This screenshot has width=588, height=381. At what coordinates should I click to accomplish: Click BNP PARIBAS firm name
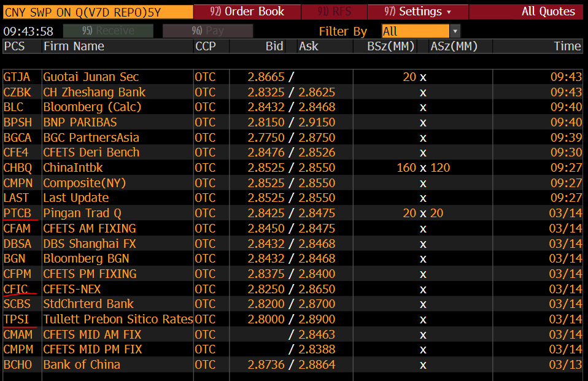coord(80,122)
